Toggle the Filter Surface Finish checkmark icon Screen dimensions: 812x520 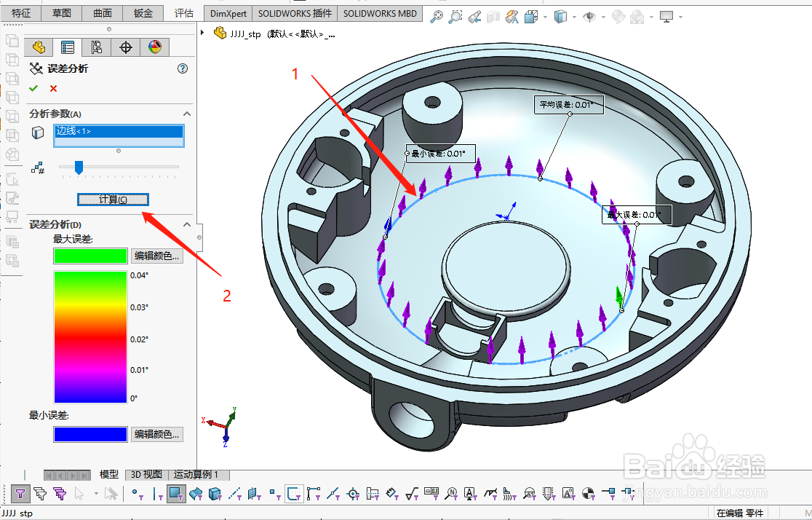coord(412,494)
